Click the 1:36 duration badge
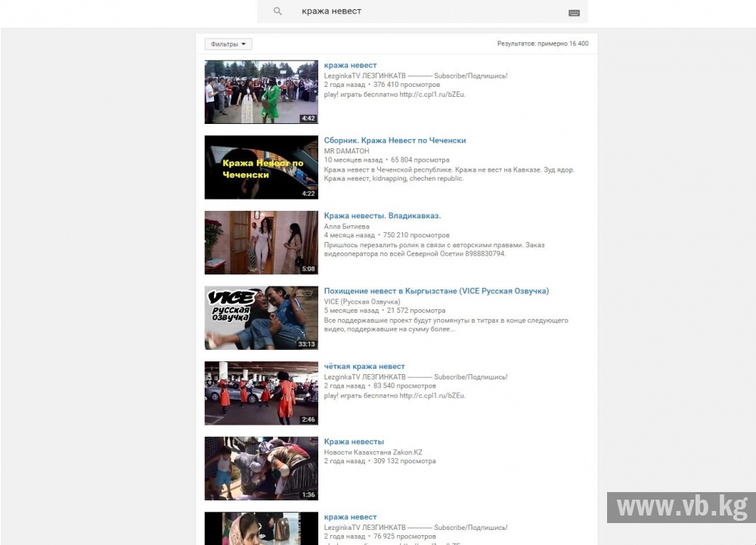 (x=308, y=494)
